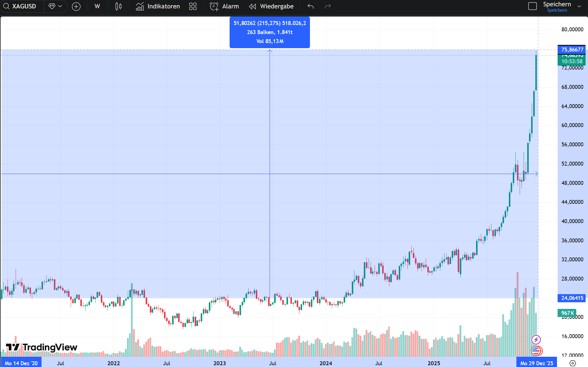Click the US flag economic event icon

(537, 351)
